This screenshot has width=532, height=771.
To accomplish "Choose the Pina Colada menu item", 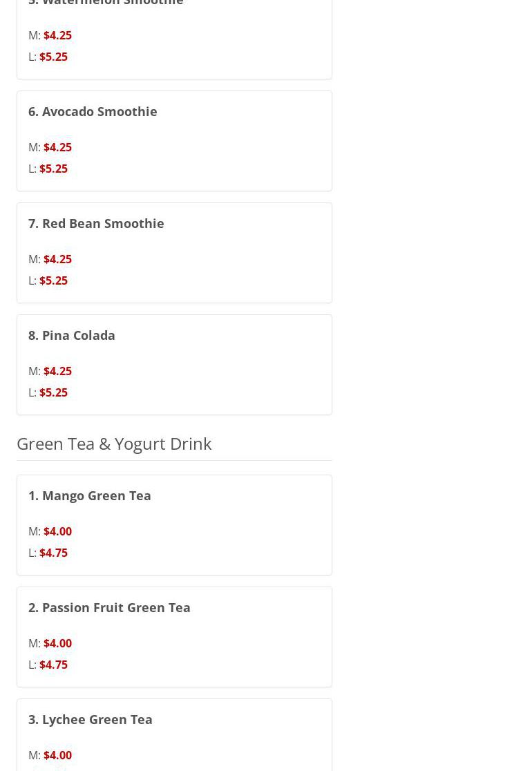I will coord(174,365).
